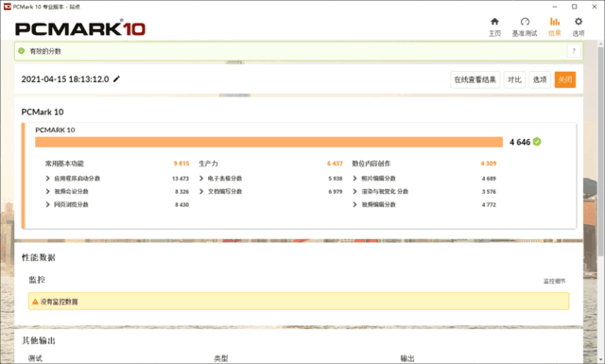Click the orange 关闭 button
The image size is (605, 364).
565,79
